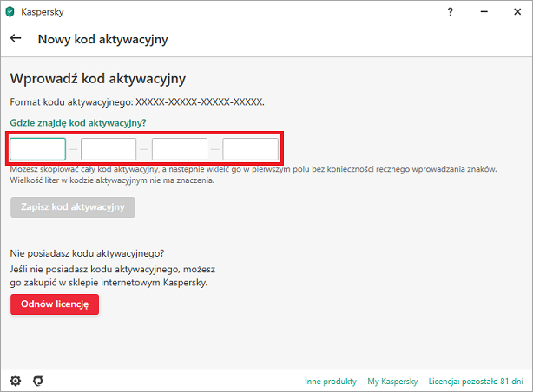Open 'Gdzie znajdę kod aktywacyjny?' link

click(x=78, y=122)
